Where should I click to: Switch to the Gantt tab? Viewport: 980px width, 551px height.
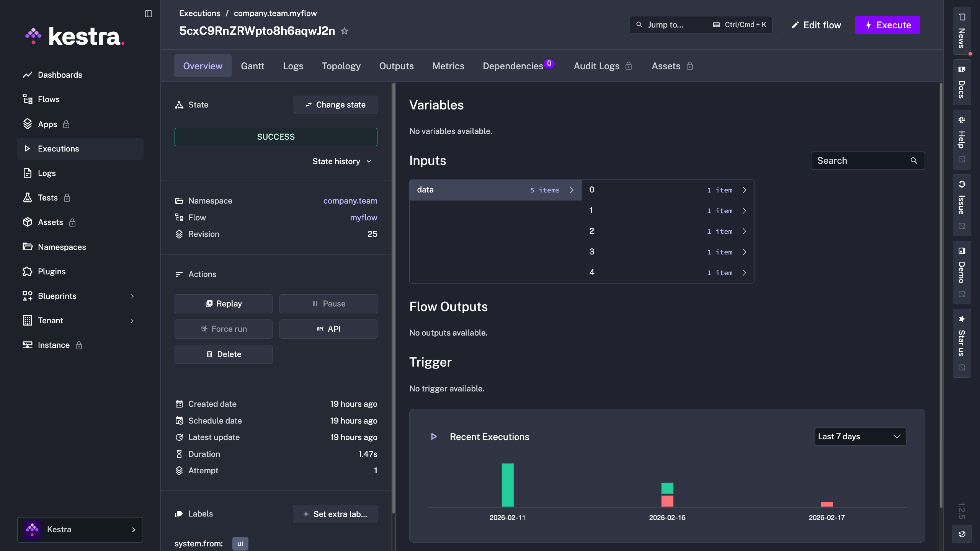click(252, 66)
